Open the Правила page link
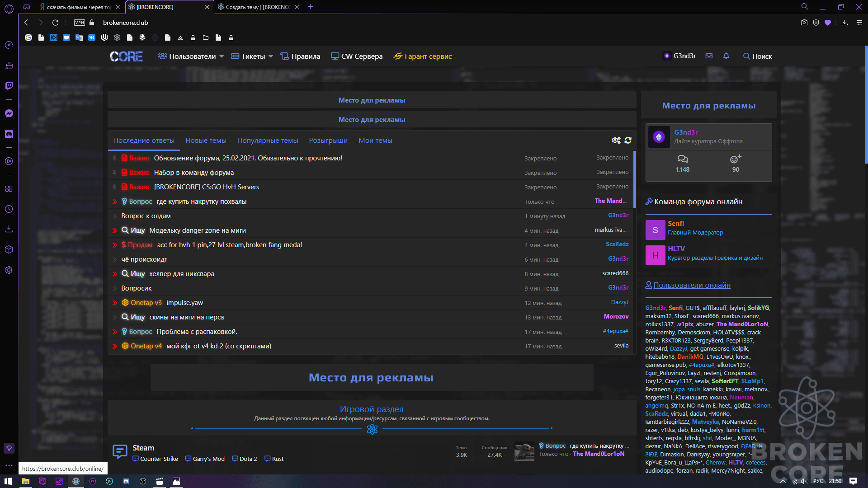The image size is (868, 488). tap(300, 56)
